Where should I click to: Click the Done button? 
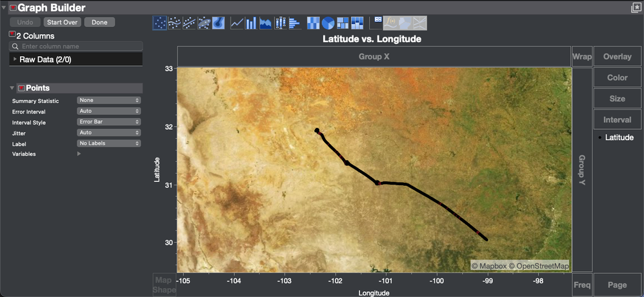[99, 22]
